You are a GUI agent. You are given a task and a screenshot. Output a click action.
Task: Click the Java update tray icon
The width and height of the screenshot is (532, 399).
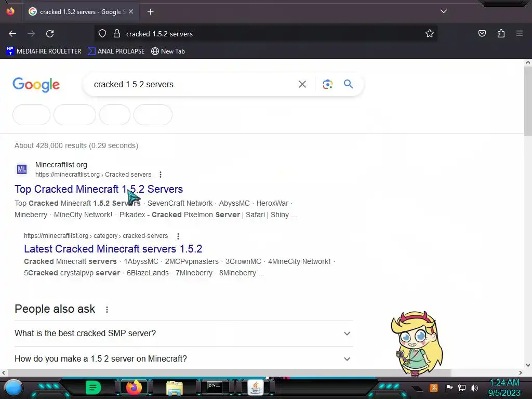433,388
